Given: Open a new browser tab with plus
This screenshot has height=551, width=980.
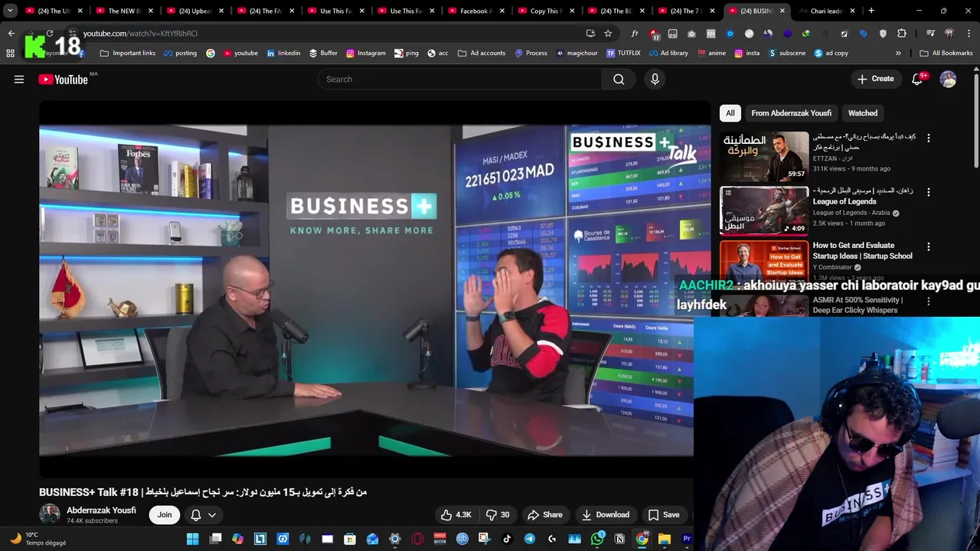Looking at the screenshot, I should click(871, 11).
